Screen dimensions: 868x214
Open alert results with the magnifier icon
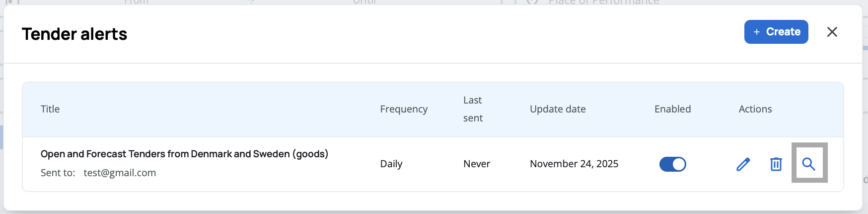coord(809,164)
